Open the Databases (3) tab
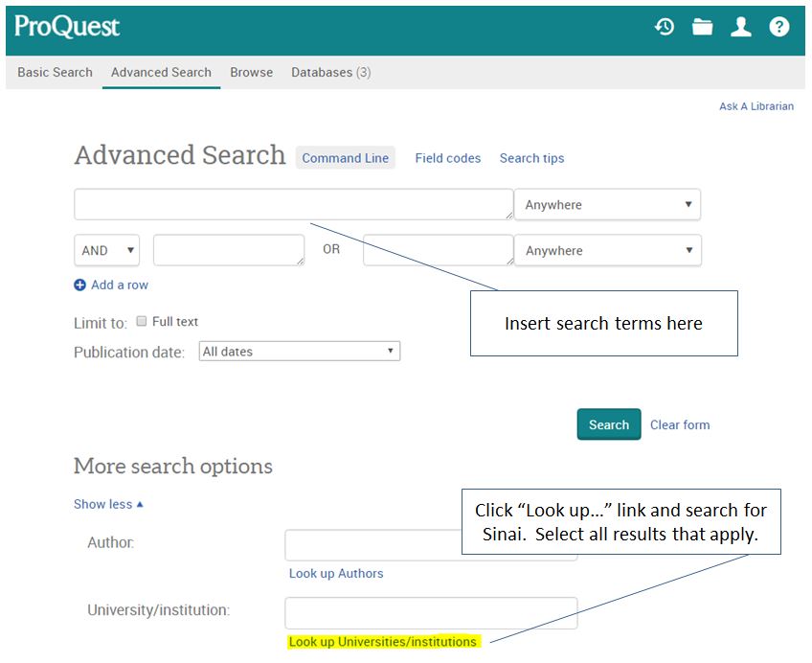The image size is (812, 663). point(331,72)
